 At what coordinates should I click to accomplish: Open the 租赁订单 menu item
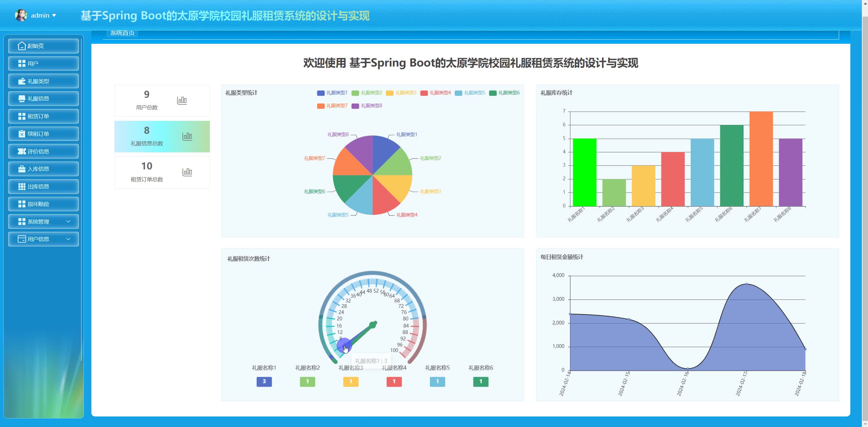click(x=43, y=116)
